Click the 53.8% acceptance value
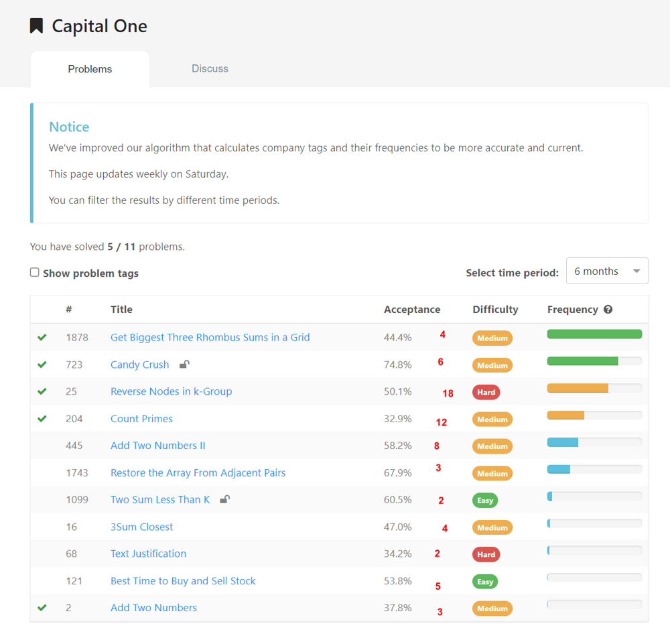This screenshot has height=644, width=670. point(397,581)
